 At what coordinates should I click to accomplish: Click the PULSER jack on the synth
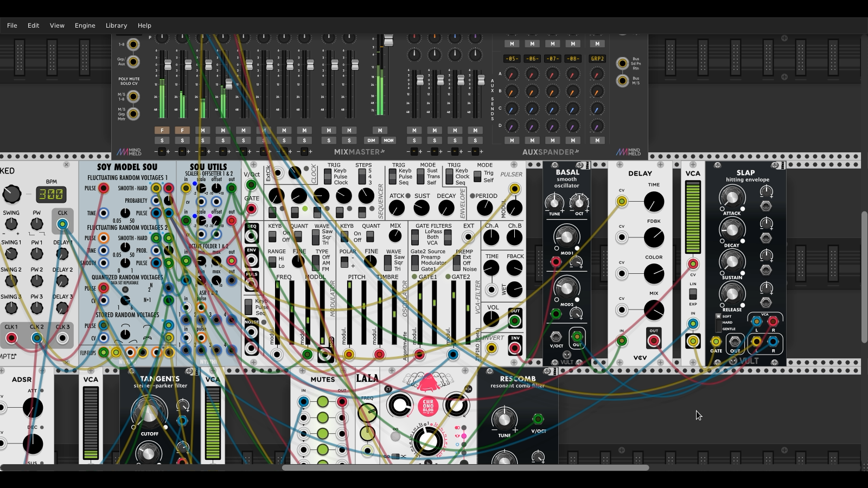[514, 189]
